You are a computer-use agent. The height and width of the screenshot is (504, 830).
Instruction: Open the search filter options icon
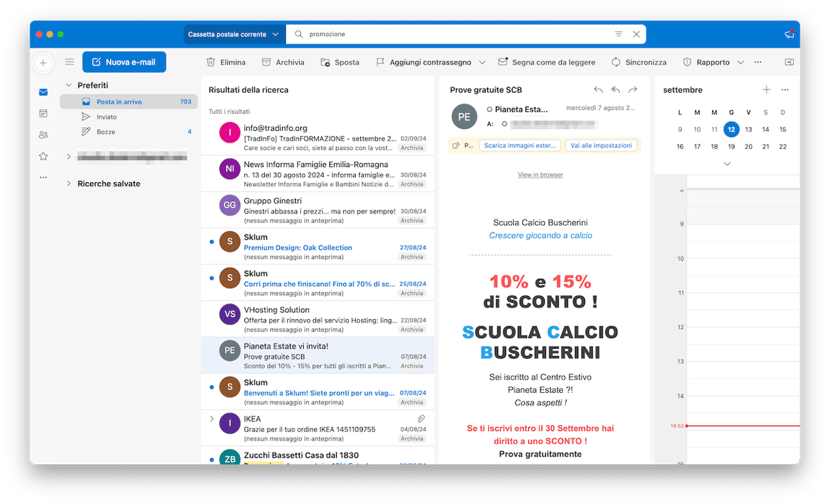(618, 34)
